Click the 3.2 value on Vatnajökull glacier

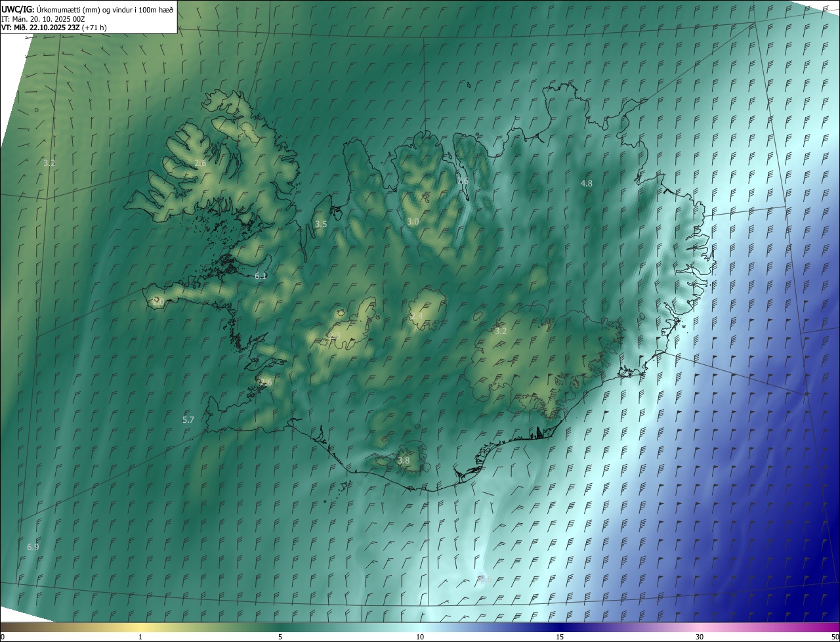click(x=501, y=332)
